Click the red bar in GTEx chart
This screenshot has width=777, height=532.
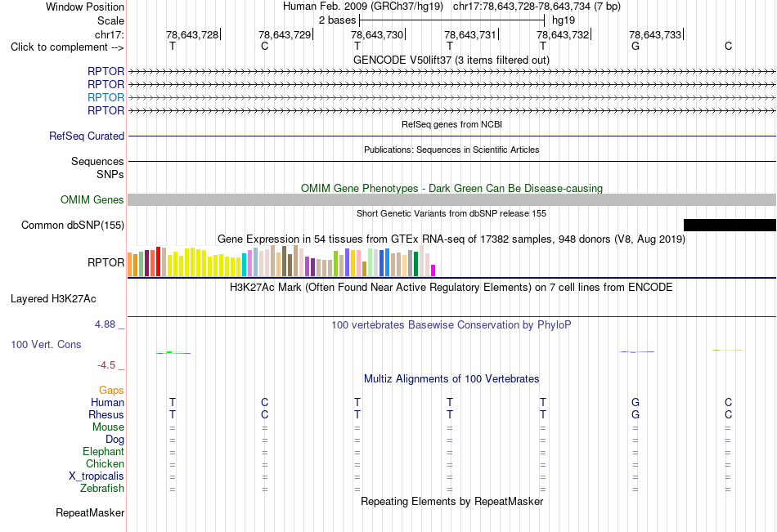158,262
